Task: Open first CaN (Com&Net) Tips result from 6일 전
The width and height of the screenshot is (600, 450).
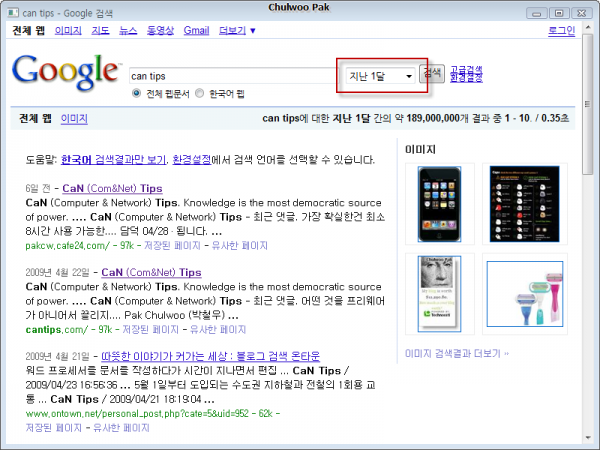Action: (x=112, y=188)
